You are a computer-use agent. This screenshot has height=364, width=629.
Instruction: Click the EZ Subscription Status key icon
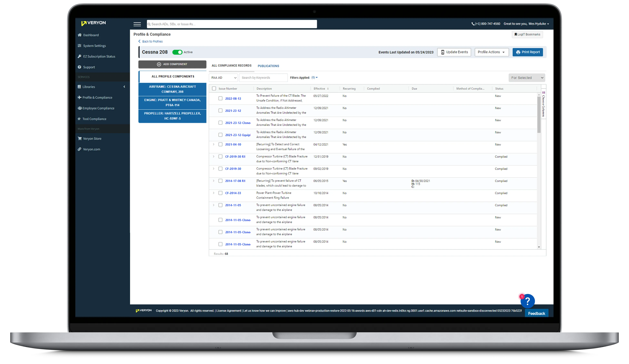coord(79,56)
